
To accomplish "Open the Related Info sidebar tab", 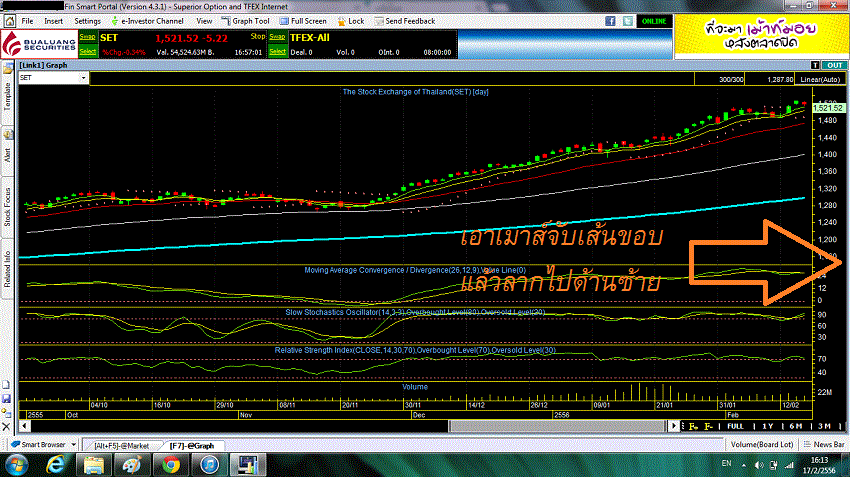I will (x=7, y=269).
